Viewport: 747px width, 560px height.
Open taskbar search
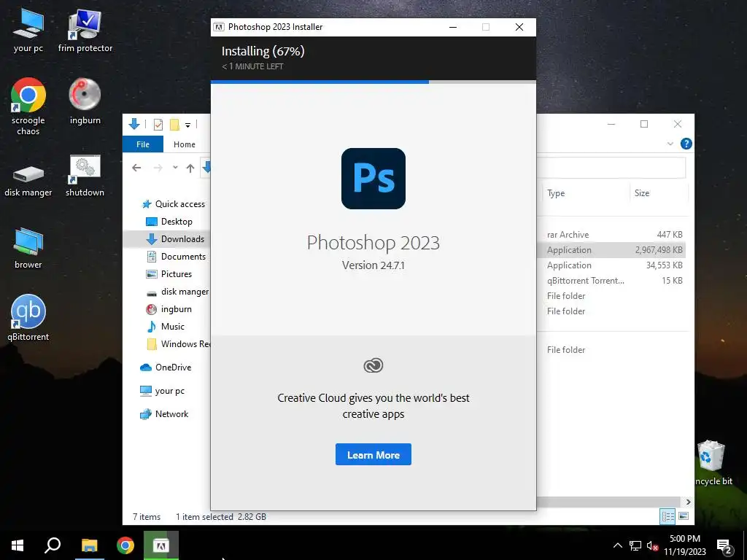pyautogui.click(x=53, y=545)
